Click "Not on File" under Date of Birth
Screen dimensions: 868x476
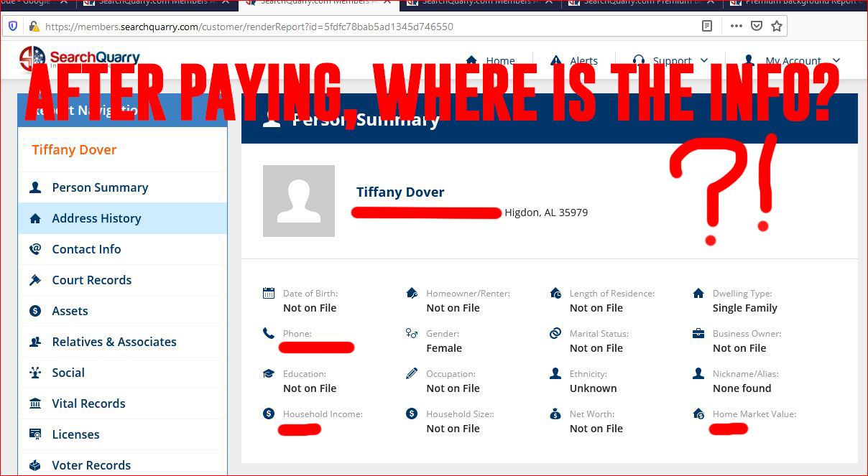[x=310, y=308]
